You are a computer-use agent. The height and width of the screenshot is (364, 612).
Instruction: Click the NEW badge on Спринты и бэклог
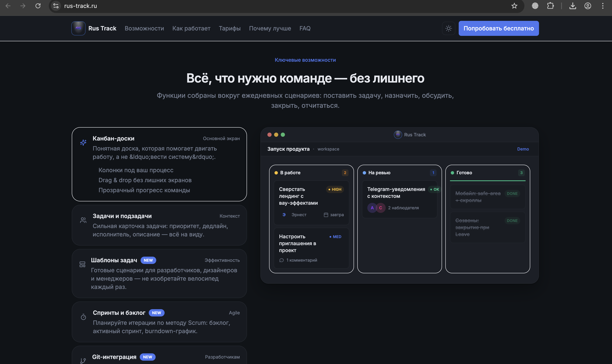point(157,313)
